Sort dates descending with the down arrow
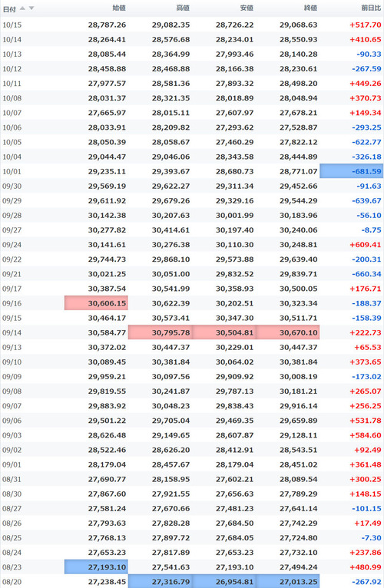 pos(31,8)
